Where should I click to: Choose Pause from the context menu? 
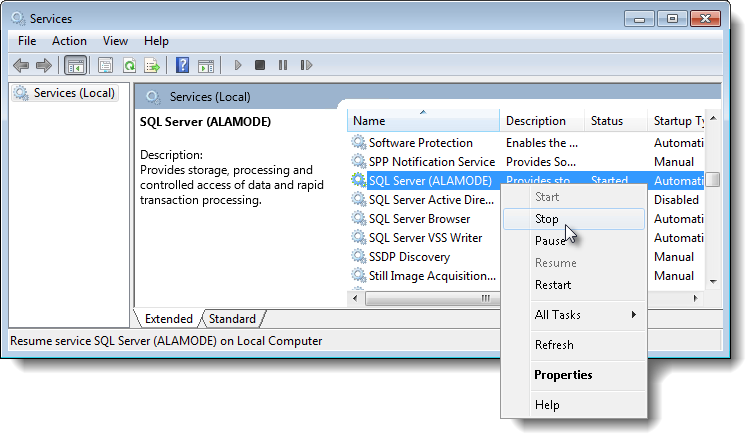tap(574, 241)
